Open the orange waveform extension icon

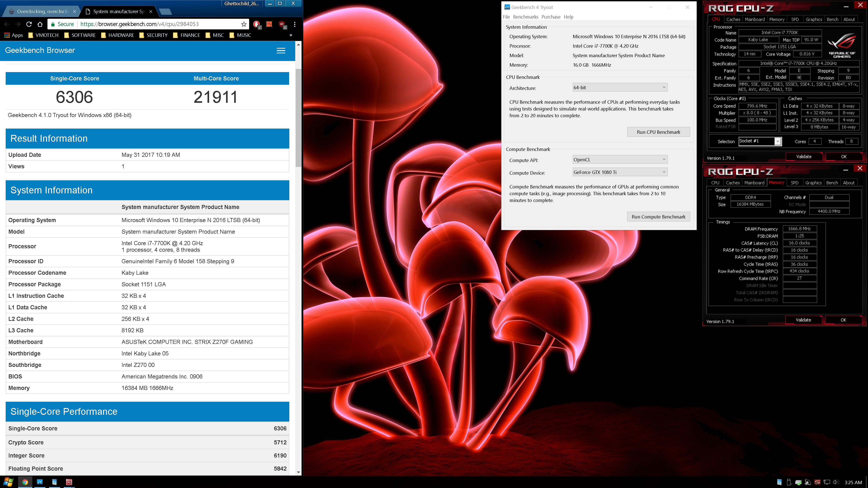pyautogui.click(x=269, y=24)
